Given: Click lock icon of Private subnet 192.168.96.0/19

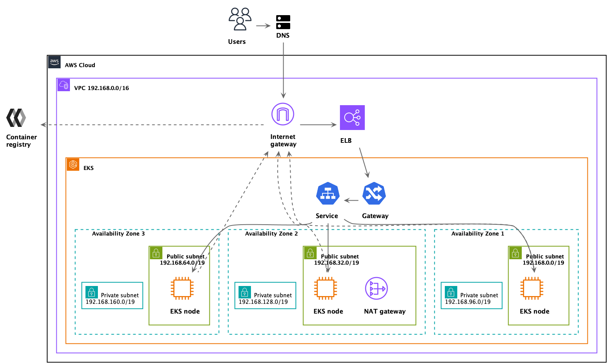Looking at the screenshot, I should 451,292.
